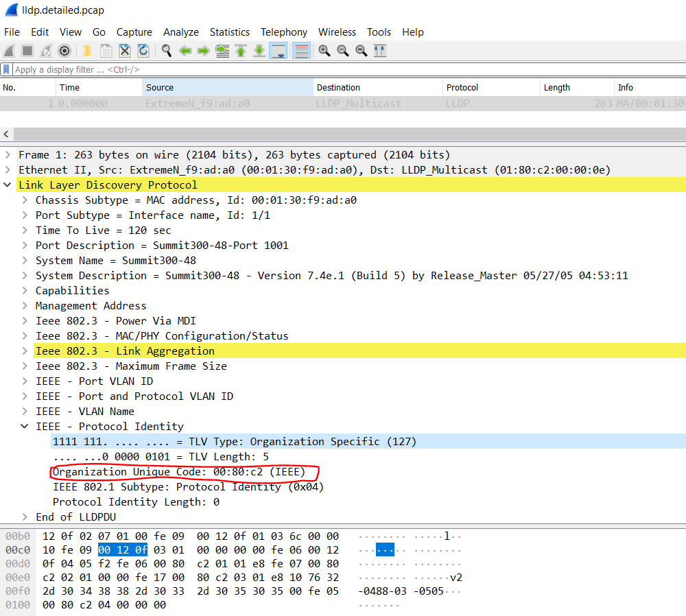Reload this capture file

click(143, 50)
